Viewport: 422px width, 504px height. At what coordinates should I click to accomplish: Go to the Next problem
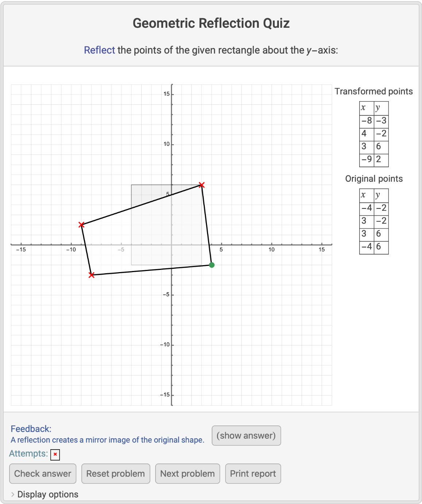[x=187, y=473]
